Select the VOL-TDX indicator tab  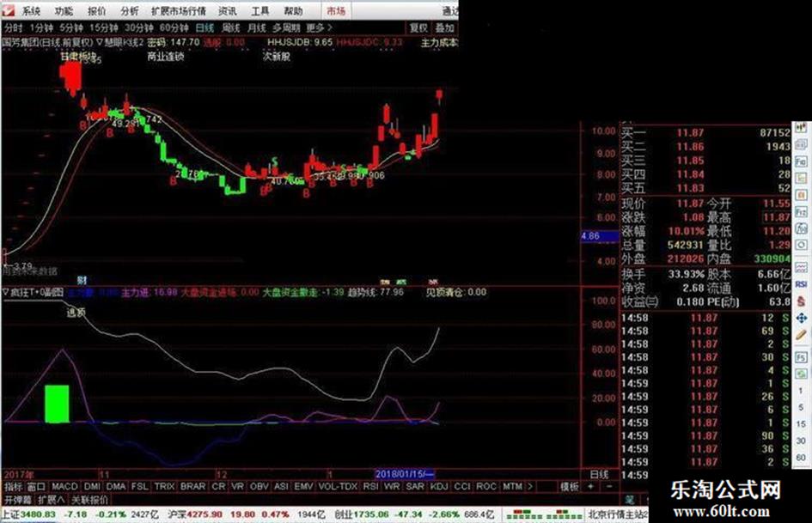(339, 486)
